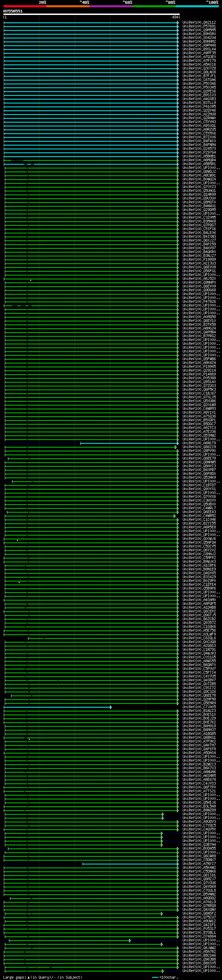Image resolution: width=222 pixels, height=980 pixels.
Task: Click the Large gaps legend text
Action: point(43,977)
